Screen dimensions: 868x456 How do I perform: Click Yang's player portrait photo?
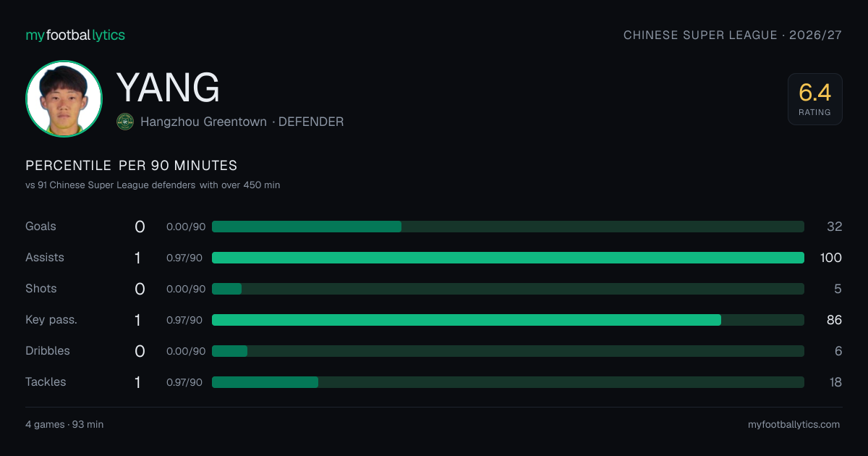click(64, 99)
